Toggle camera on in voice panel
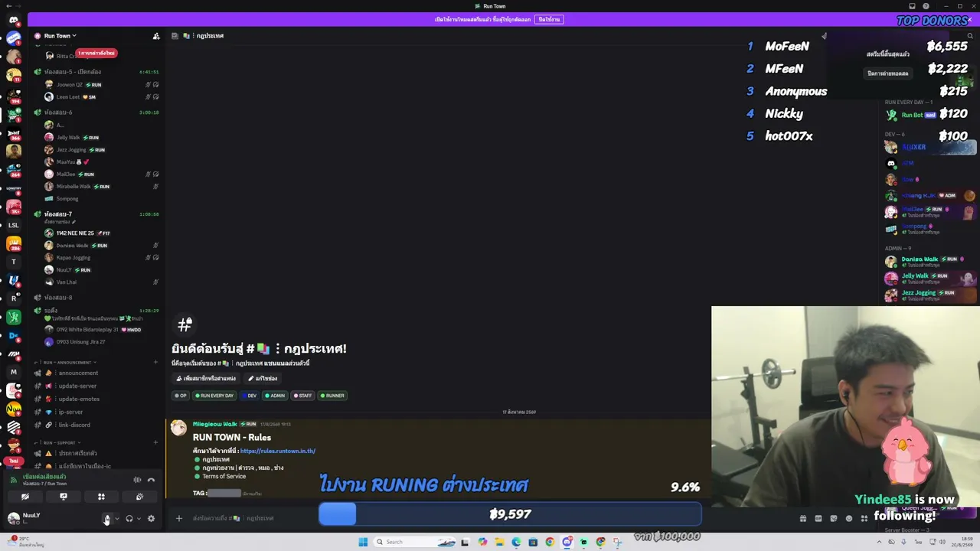The height and width of the screenshot is (551, 980). click(25, 497)
